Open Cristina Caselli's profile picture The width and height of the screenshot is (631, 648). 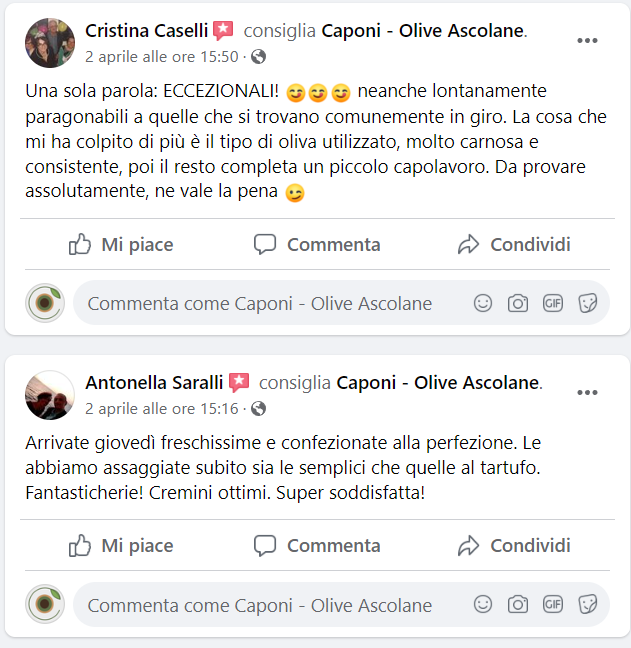coord(50,43)
